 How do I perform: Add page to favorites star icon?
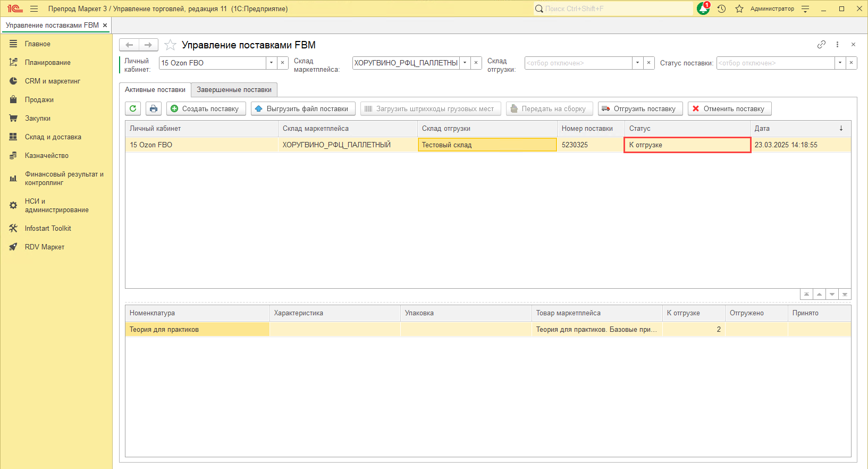point(170,45)
